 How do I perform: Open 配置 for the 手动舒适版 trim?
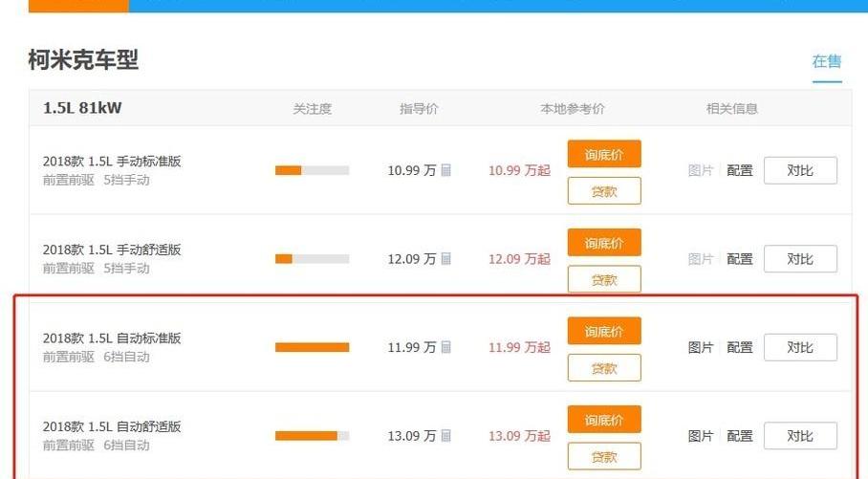740,259
